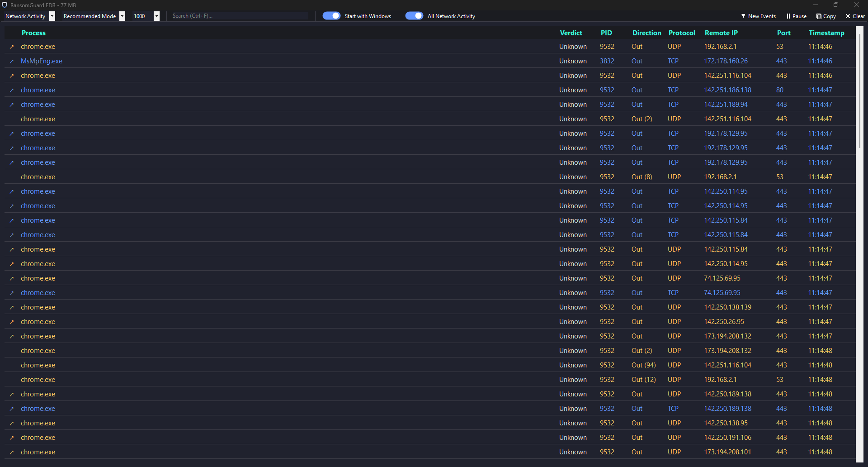The image size is (868, 467).
Task: Click the RansomGuard EDR shield icon
Action: [x=5, y=5]
